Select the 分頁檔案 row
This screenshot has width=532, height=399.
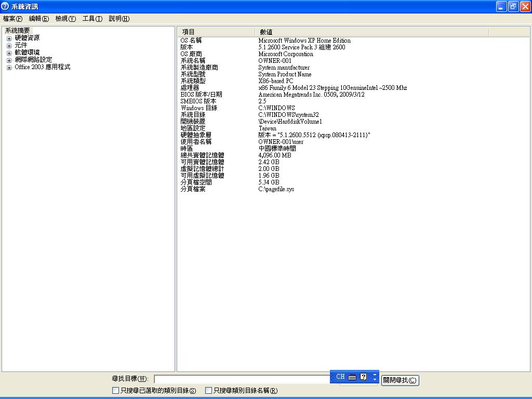pos(353,189)
